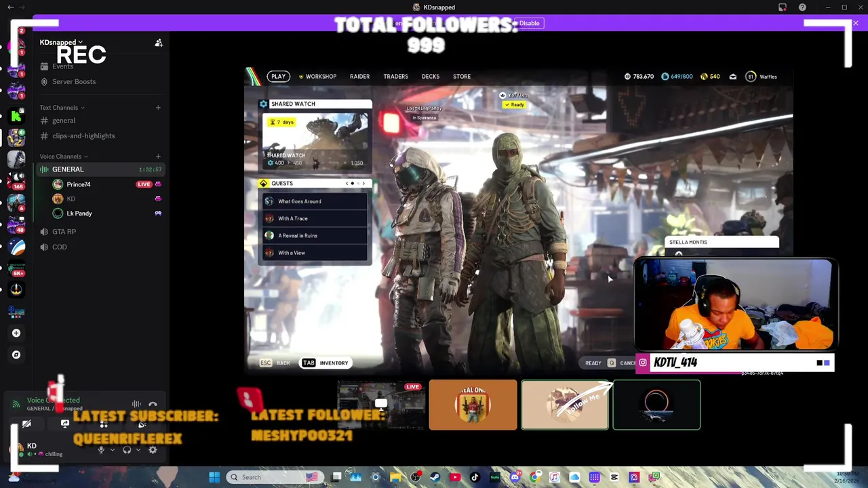Open Steam from the taskbar
The width and height of the screenshot is (868, 488).
pos(435,477)
